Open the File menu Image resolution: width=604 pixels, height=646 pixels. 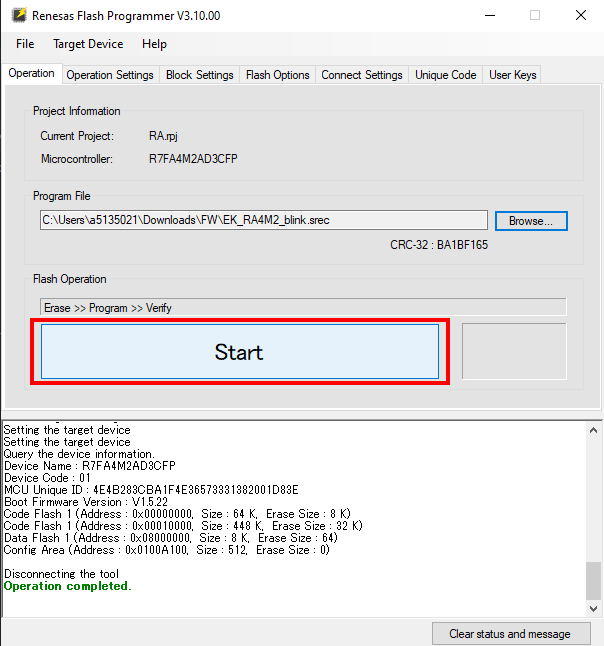[25, 44]
